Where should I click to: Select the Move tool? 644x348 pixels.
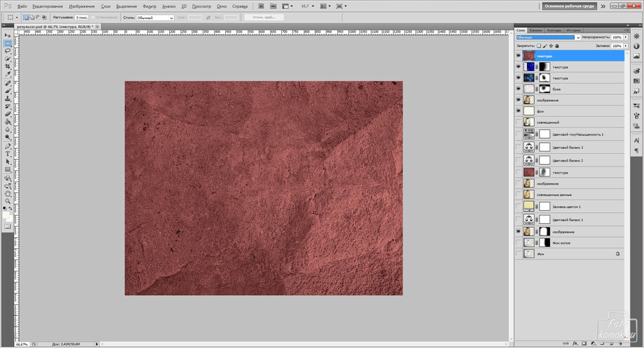[8, 36]
